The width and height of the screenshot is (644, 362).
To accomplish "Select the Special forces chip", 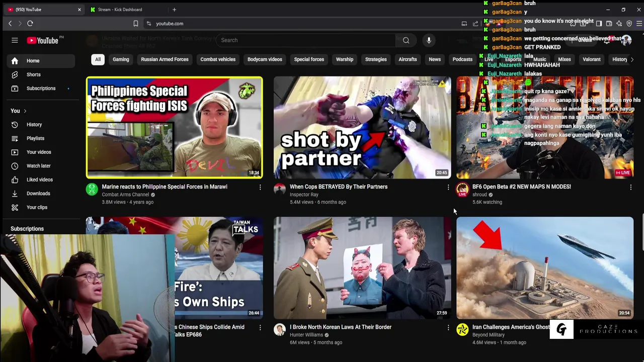I will pos(309,59).
